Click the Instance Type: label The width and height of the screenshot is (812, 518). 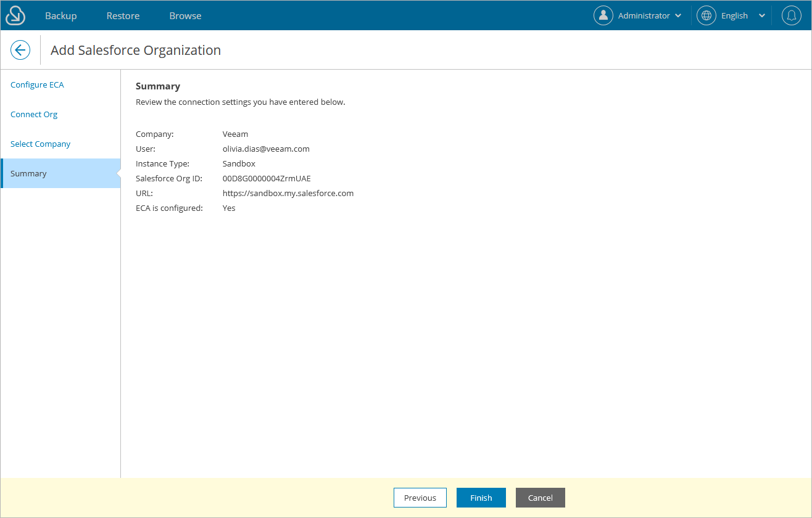tap(162, 163)
